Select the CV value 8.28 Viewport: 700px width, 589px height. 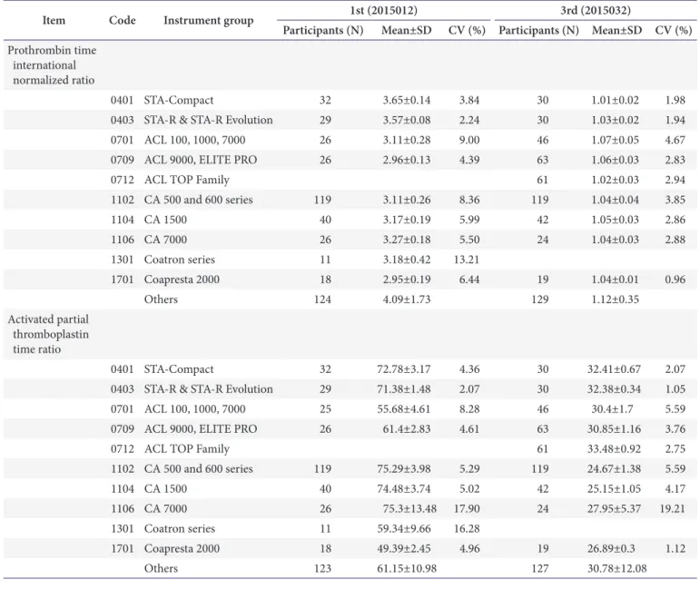(469, 408)
